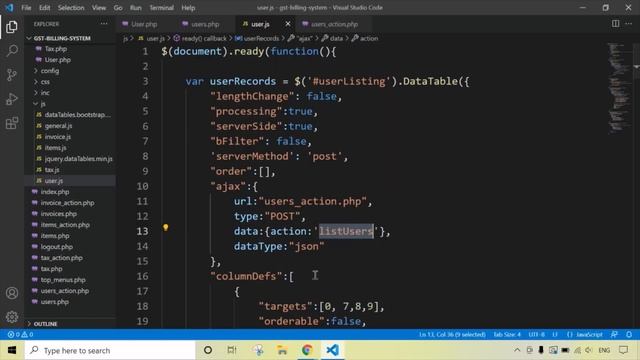
Task: Open the View menu
Action: 98,7
